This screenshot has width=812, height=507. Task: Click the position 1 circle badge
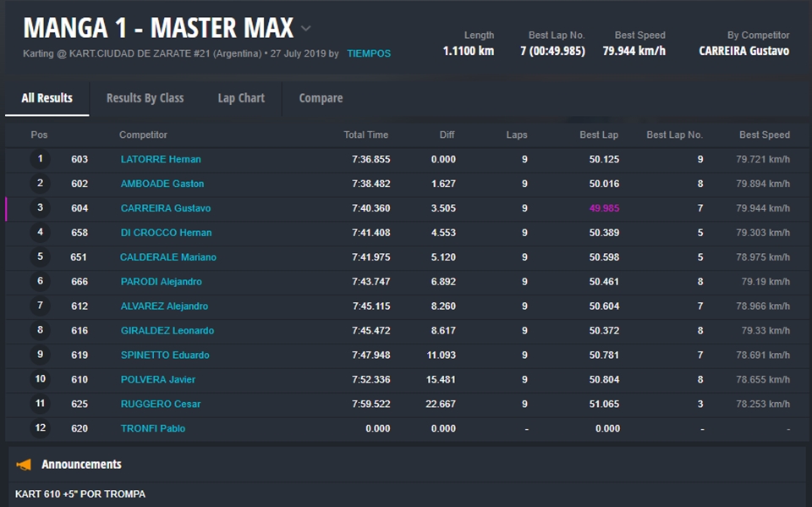pyautogui.click(x=40, y=159)
